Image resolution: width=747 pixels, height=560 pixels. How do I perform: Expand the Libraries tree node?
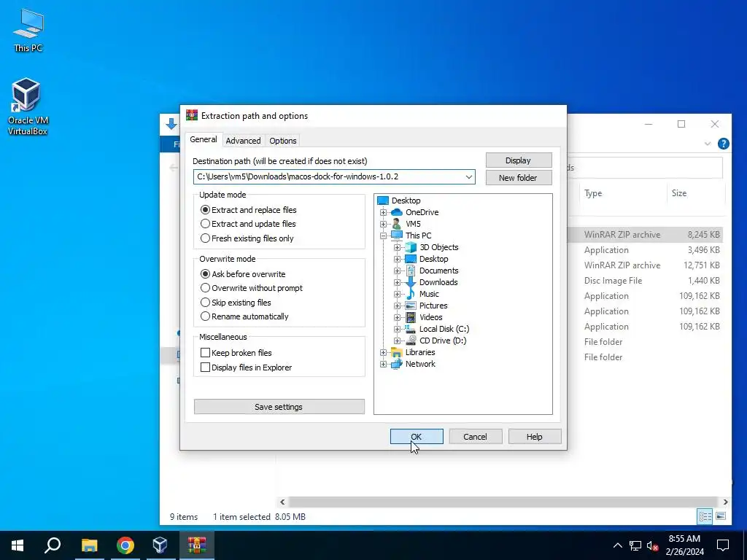(383, 352)
